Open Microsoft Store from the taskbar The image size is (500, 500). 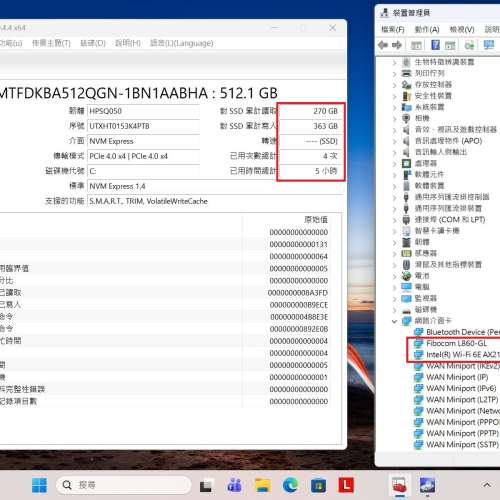point(318,485)
